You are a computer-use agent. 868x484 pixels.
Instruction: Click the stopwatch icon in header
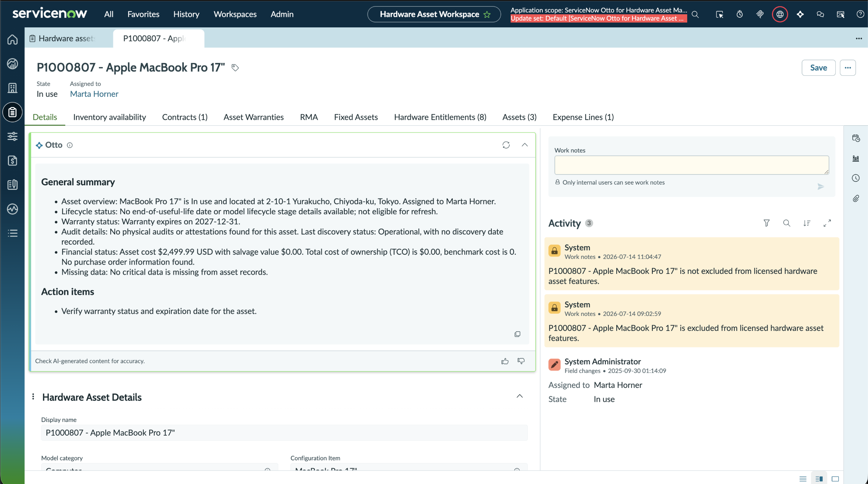[740, 14]
